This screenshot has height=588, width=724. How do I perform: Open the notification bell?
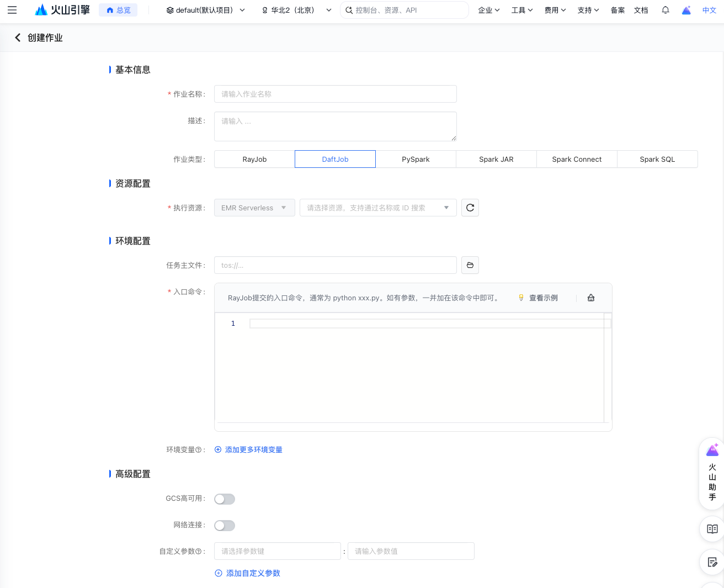[x=666, y=10]
